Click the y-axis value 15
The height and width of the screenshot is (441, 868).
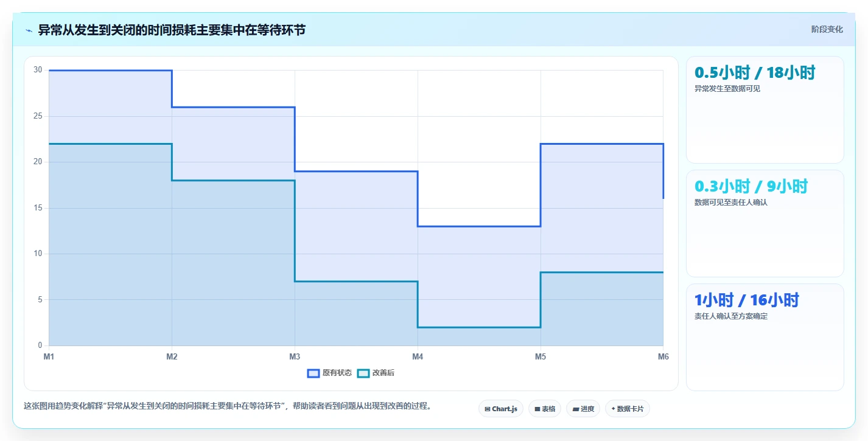pos(38,208)
